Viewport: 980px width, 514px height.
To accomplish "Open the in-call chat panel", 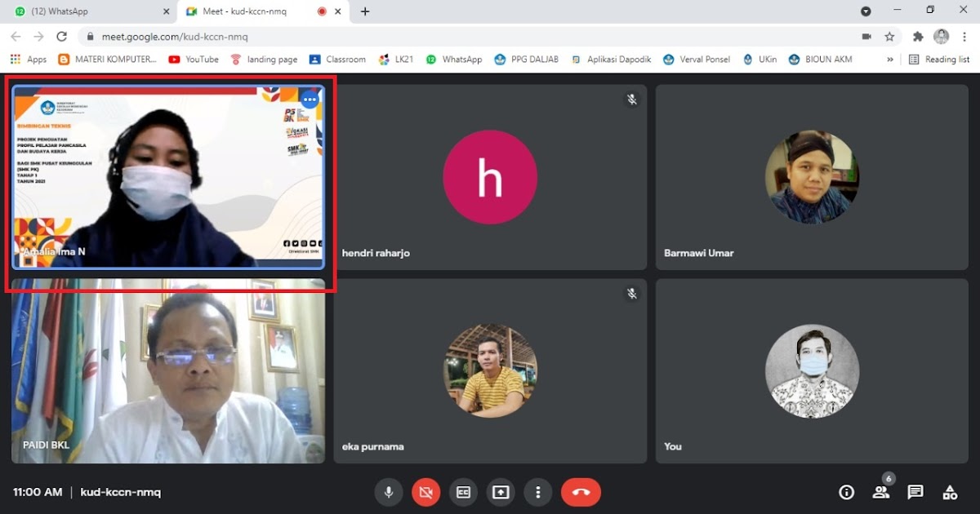I will point(915,492).
